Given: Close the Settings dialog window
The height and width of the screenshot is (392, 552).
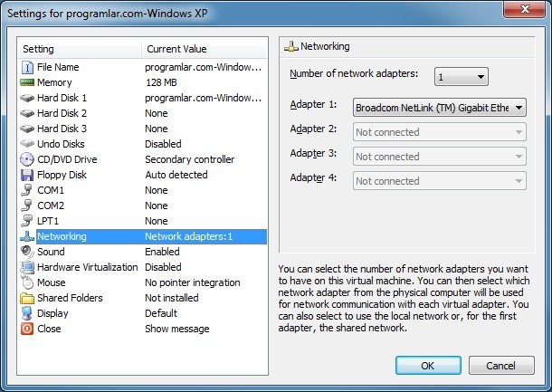Looking at the screenshot, I should pyautogui.click(x=525, y=9).
